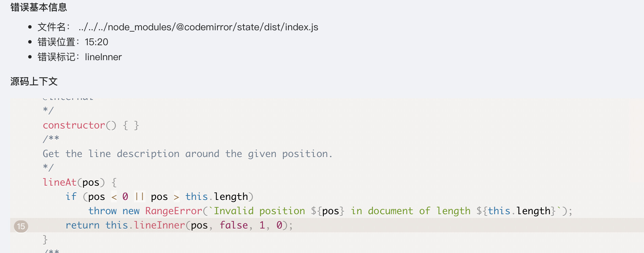Click the 'false' argument in lineInner call
The image size is (644, 253).
click(234, 225)
